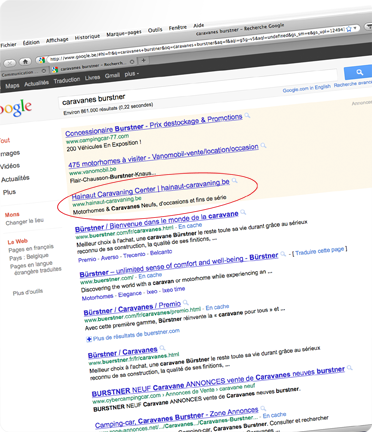
Task: Open Bürstner – unlimited sense of comfort result
Action: point(179,266)
